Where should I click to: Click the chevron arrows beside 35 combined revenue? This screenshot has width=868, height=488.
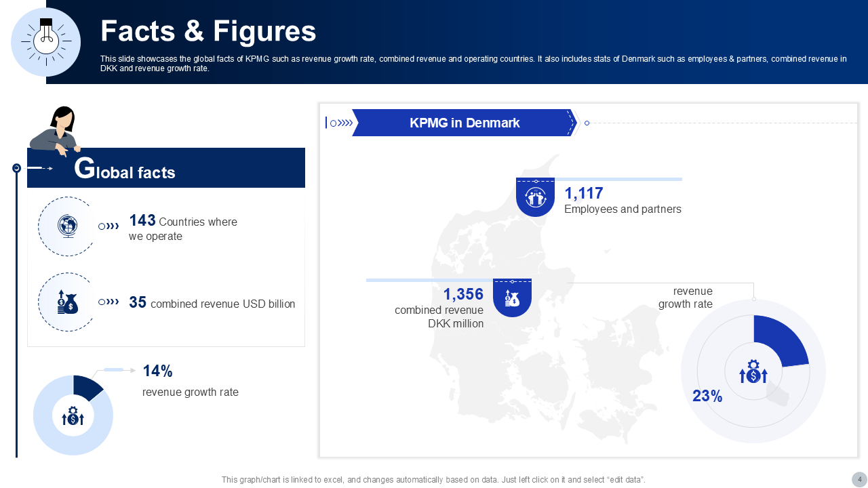click(108, 302)
